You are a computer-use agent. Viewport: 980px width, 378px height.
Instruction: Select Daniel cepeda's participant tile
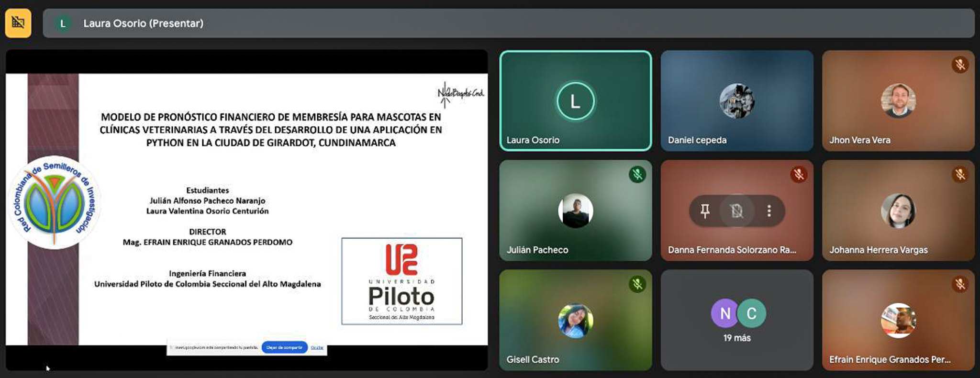point(737,101)
